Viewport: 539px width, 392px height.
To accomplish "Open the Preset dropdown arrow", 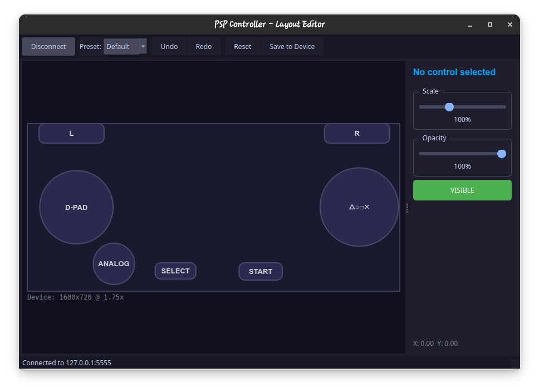I will [x=143, y=46].
